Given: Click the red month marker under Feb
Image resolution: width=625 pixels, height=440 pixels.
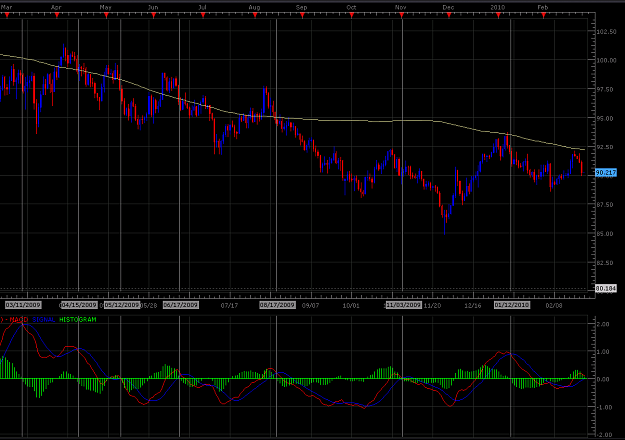Looking at the screenshot, I should point(544,15).
